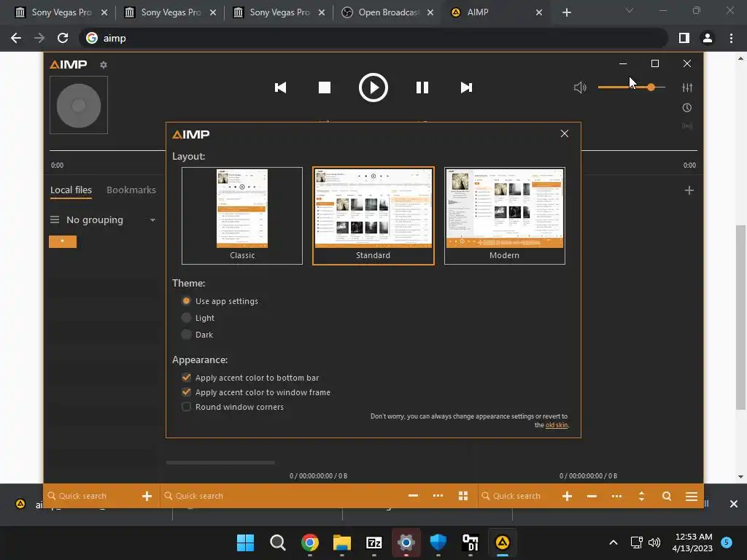
Task: Mute audio via the speaker icon
Action: click(x=580, y=87)
